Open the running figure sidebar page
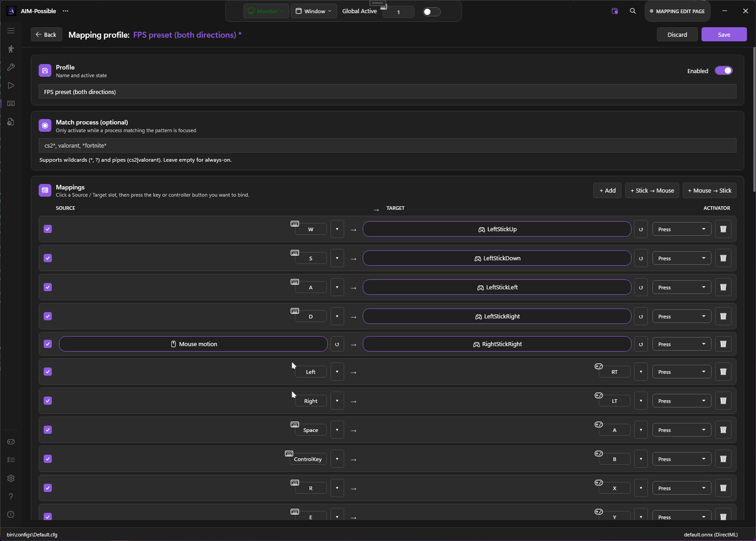756x541 pixels. [11, 49]
